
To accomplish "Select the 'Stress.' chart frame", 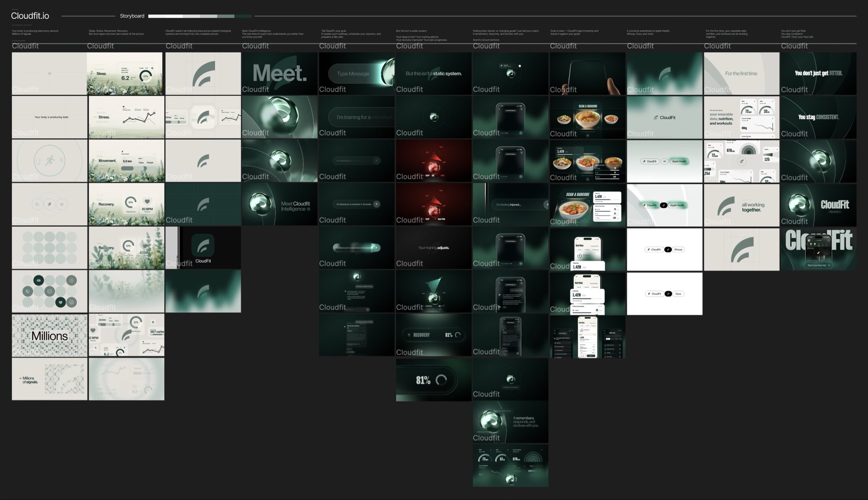I will pos(126,117).
